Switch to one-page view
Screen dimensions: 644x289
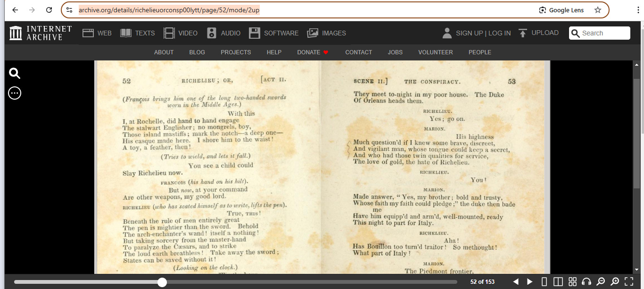544,282
